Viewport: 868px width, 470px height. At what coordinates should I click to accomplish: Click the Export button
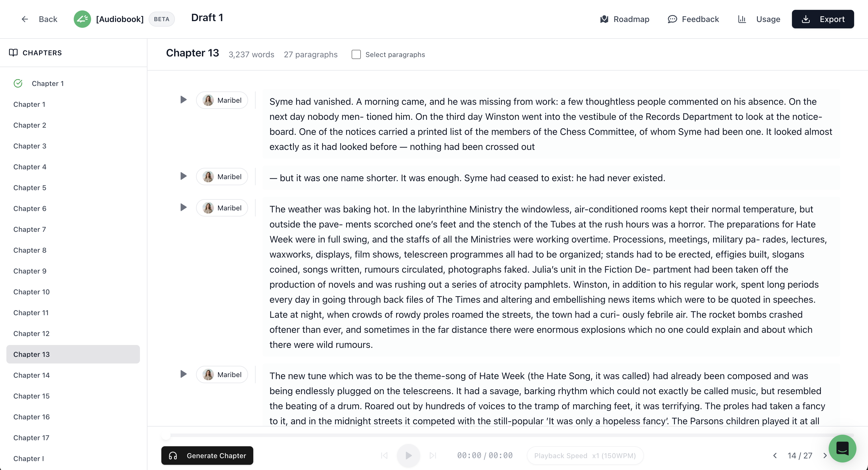tap(823, 19)
